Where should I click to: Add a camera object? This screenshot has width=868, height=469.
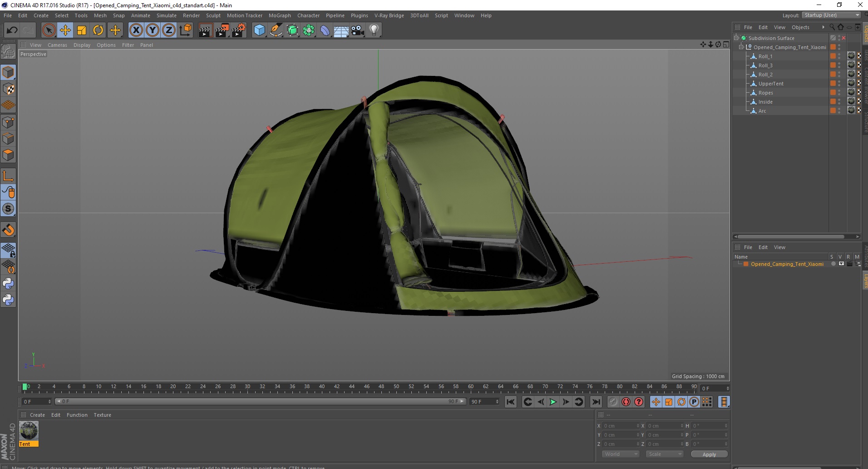(358, 30)
